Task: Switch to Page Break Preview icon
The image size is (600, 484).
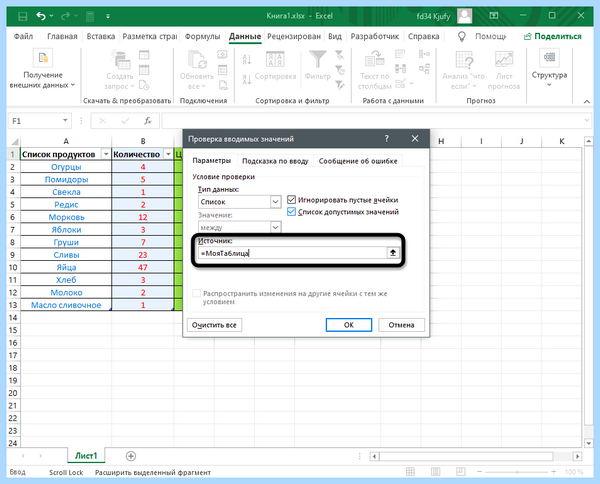Action: [461, 472]
